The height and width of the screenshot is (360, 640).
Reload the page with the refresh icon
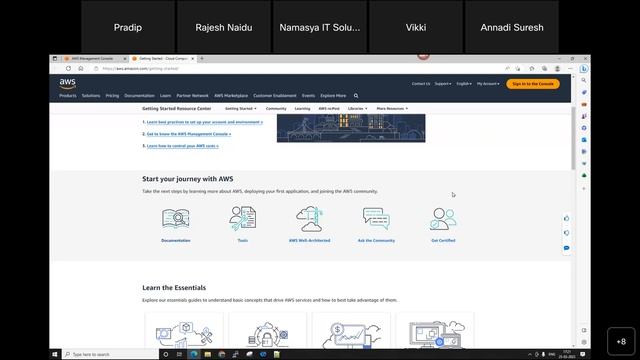coord(68,69)
